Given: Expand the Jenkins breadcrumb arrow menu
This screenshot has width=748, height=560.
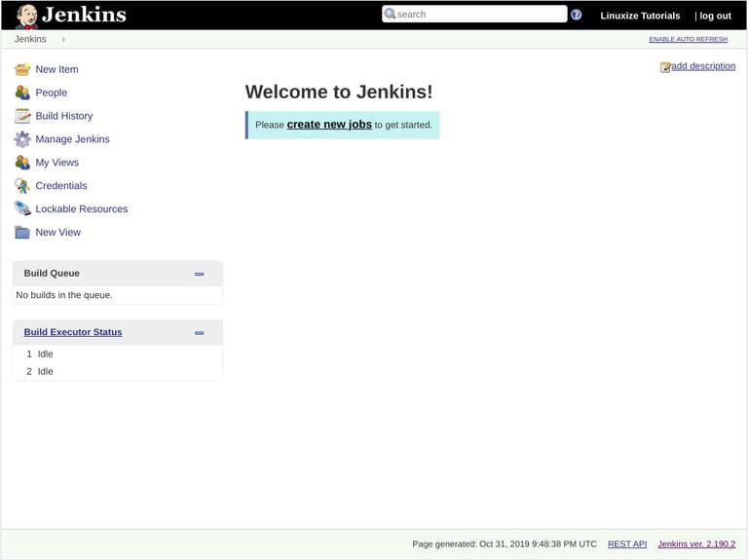Looking at the screenshot, I should pyautogui.click(x=63, y=39).
